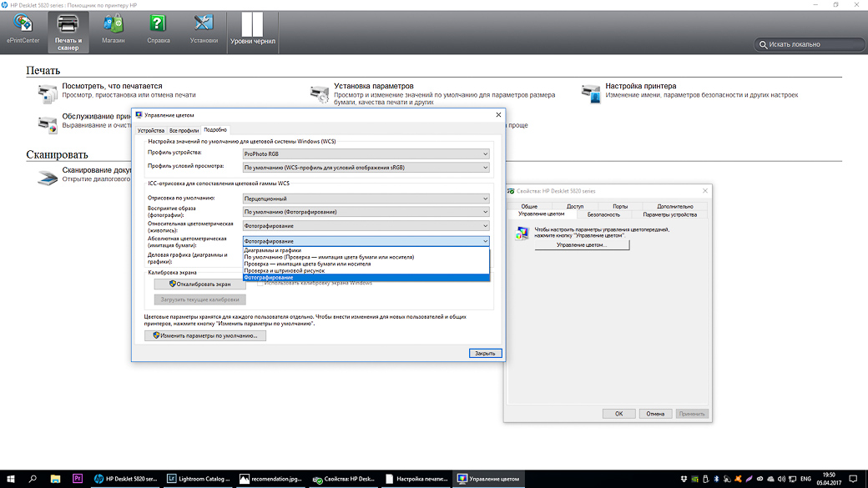Click the printer icon beside Настройка принтера
Image resolution: width=868 pixels, height=488 pixels.
tap(591, 93)
